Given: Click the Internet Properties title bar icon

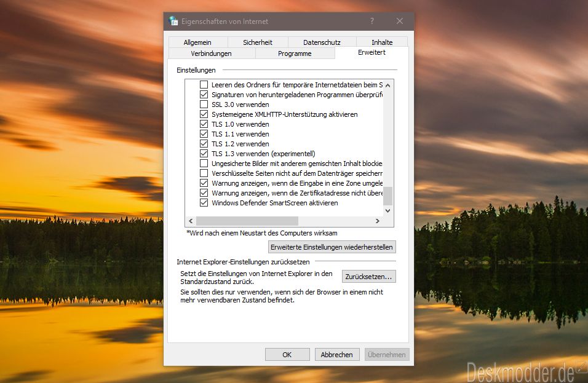Looking at the screenshot, I should click(173, 21).
